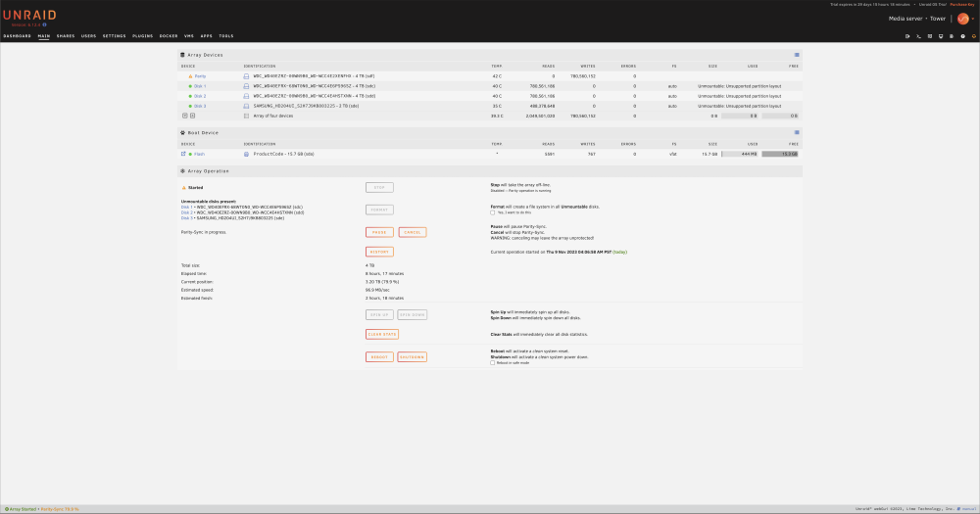
Task: Open the VMs menu
Action: 189,36
